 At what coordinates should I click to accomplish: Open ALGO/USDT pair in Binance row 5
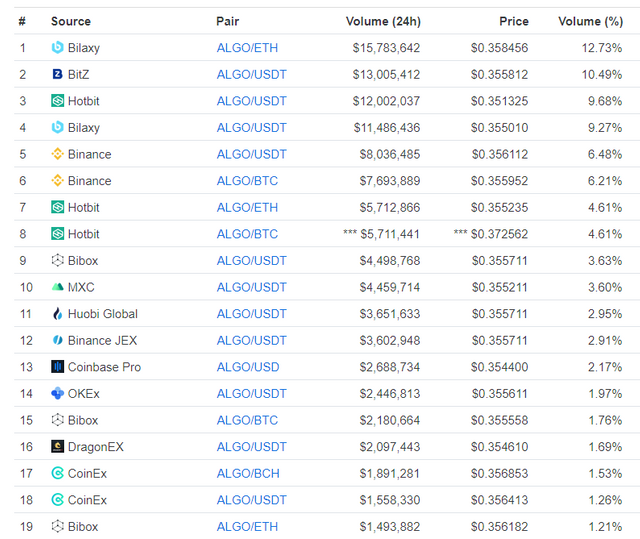click(251, 154)
